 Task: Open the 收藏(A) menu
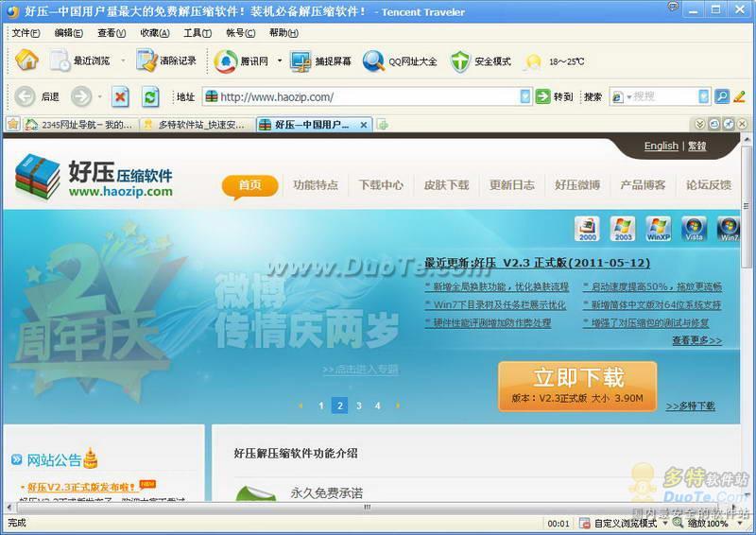[154, 33]
